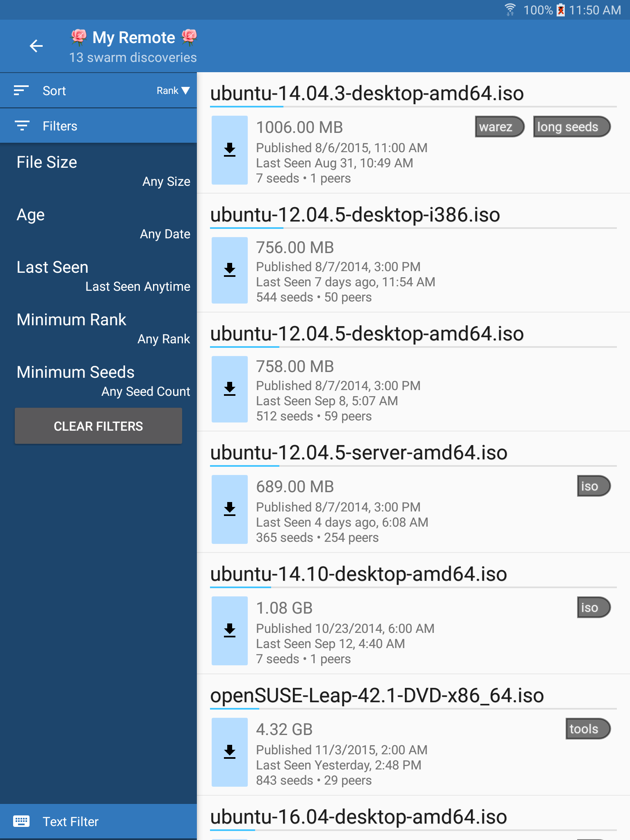Screen dimensions: 630x840
Task: Download ubuntu-12.04.5-server-amd64.iso via arrow icon
Action: pos(230,509)
